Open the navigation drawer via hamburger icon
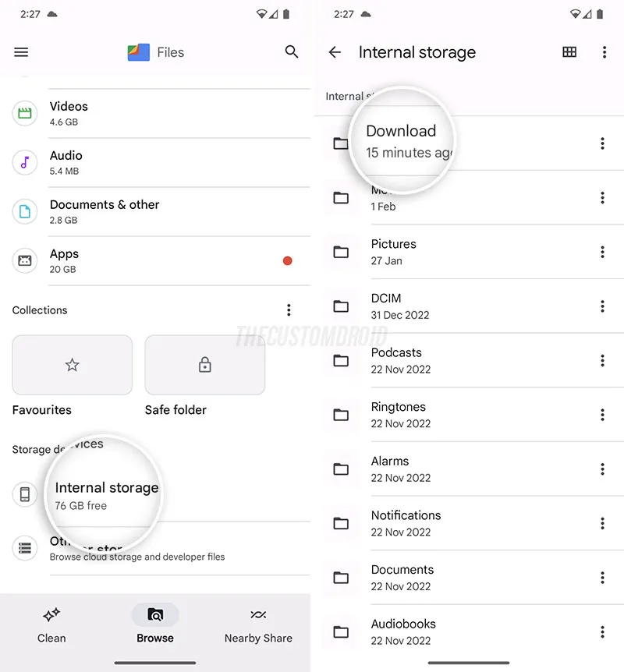The image size is (624, 672). (x=21, y=52)
